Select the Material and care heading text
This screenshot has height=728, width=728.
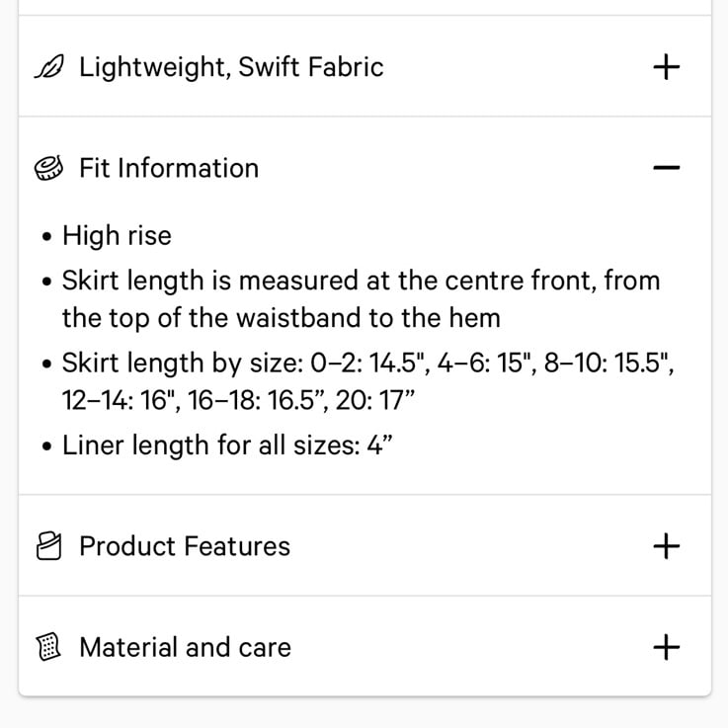click(x=186, y=647)
